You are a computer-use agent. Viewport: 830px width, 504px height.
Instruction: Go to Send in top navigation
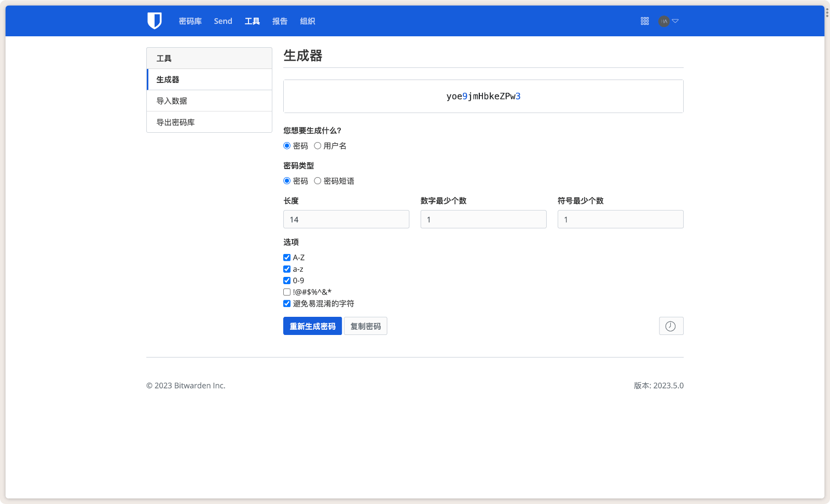pos(223,21)
